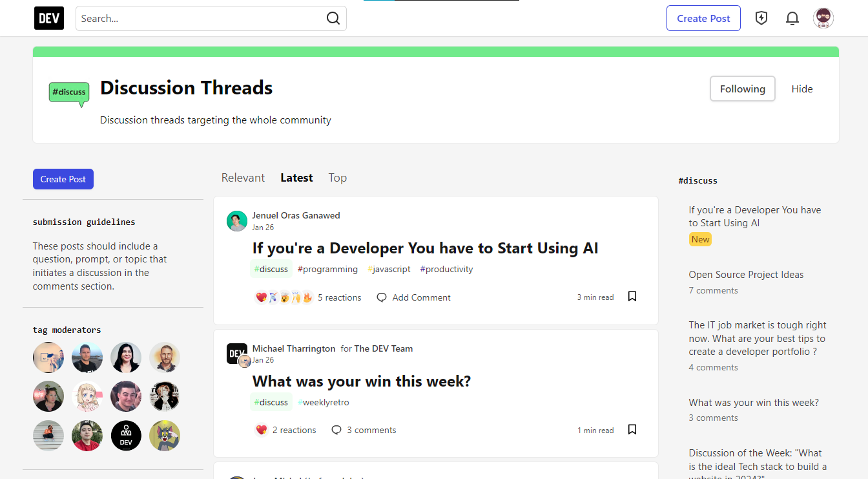Bookmark the 'win this week' post
This screenshot has width=868, height=479.
coord(632,429)
